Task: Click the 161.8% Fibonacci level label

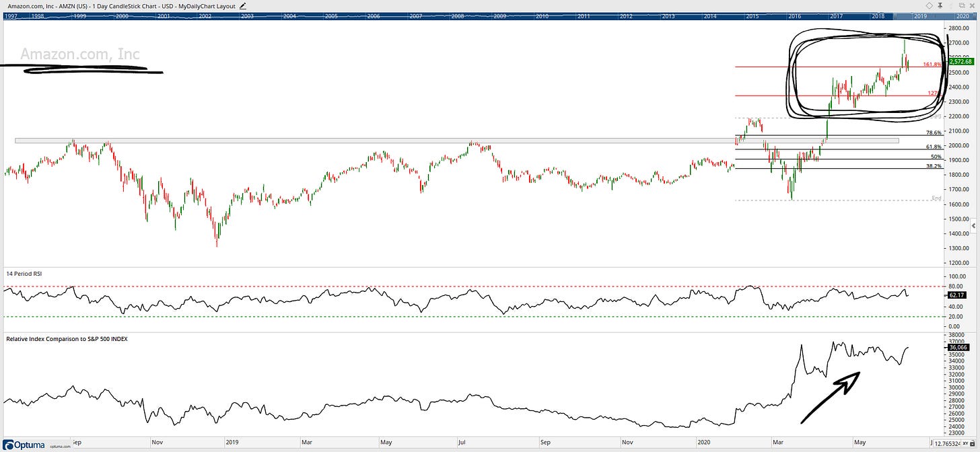Action: (x=932, y=65)
